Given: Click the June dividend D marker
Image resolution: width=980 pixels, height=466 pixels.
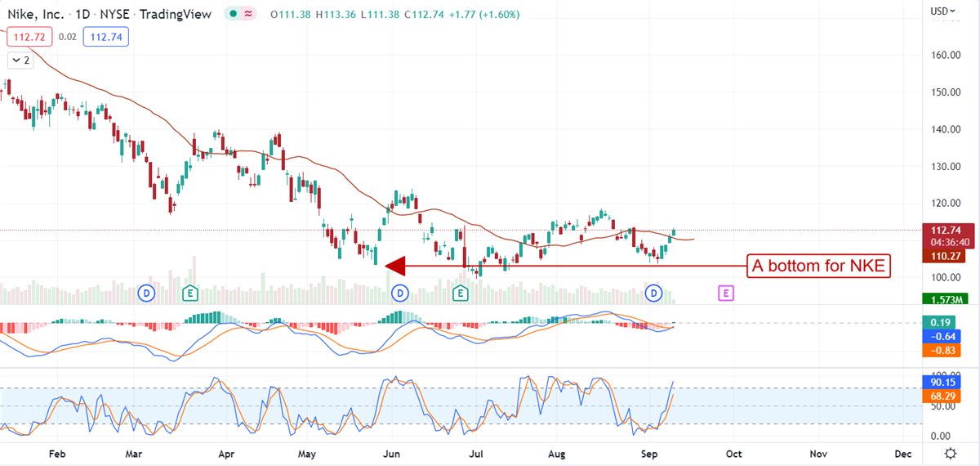Looking at the screenshot, I should (x=400, y=292).
